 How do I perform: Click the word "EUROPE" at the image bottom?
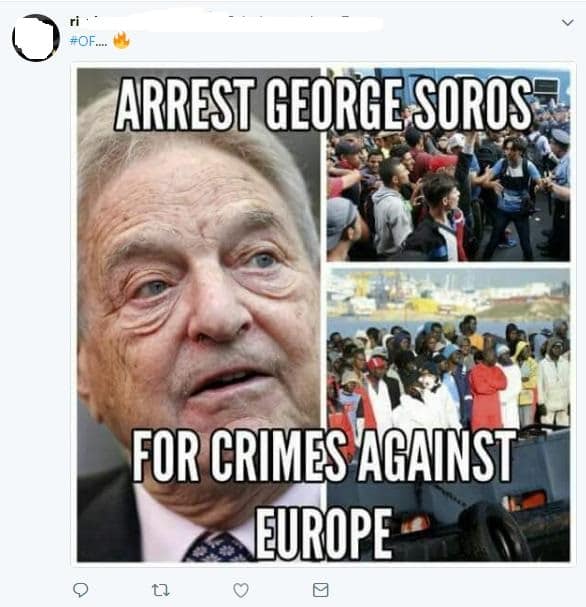tap(323, 533)
